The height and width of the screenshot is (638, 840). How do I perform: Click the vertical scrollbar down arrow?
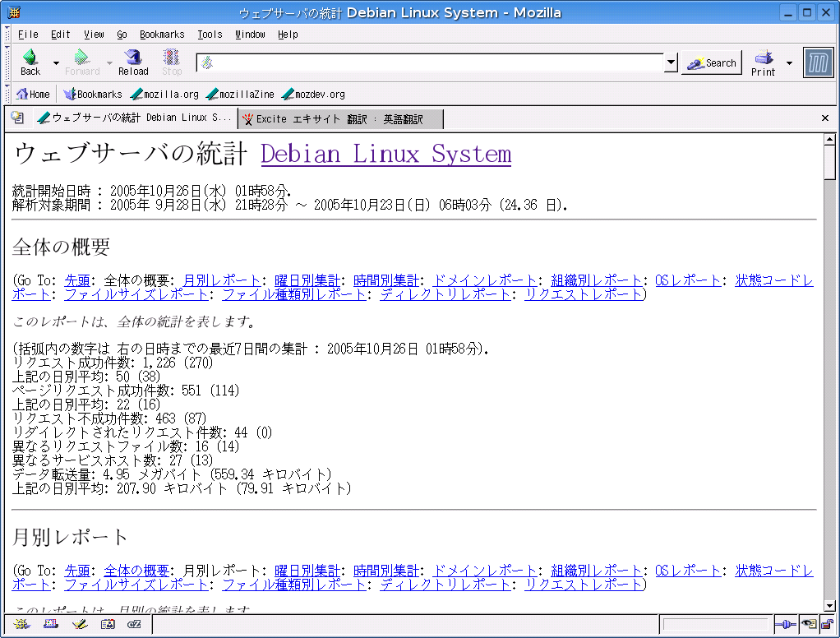pyautogui.click(x=830, y=607)
